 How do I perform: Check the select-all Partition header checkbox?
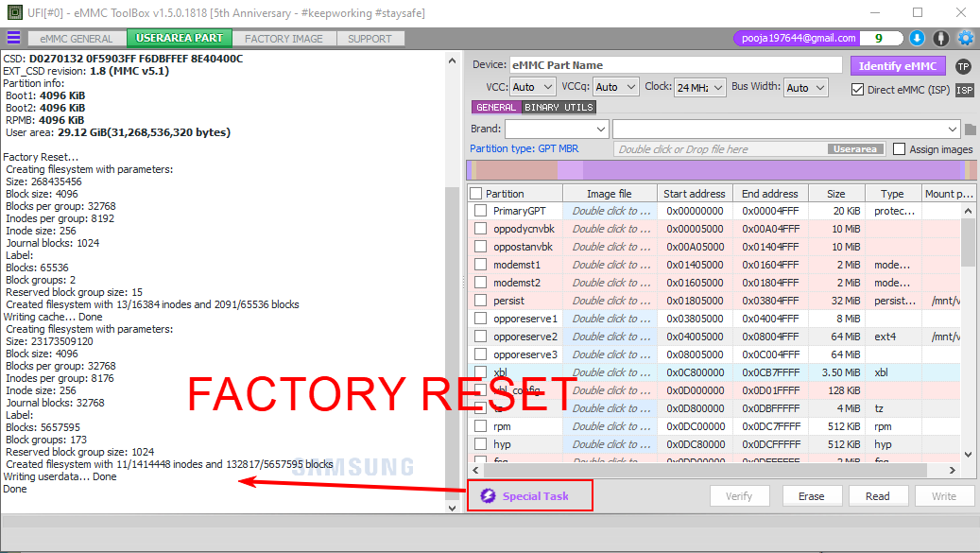(476, 194)
